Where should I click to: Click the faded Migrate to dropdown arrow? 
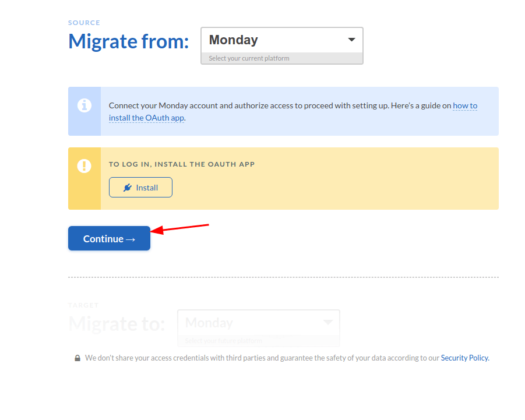[328, 322]
